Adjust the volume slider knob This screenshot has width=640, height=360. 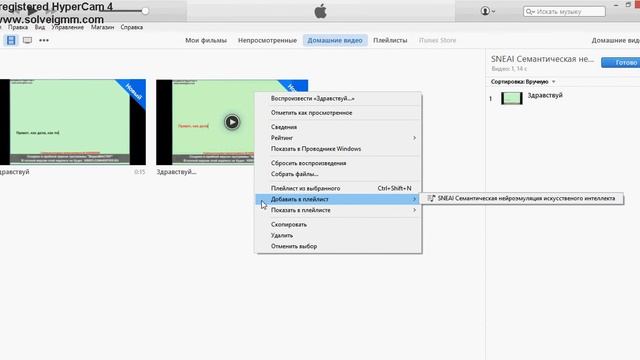tap(145, 11)
